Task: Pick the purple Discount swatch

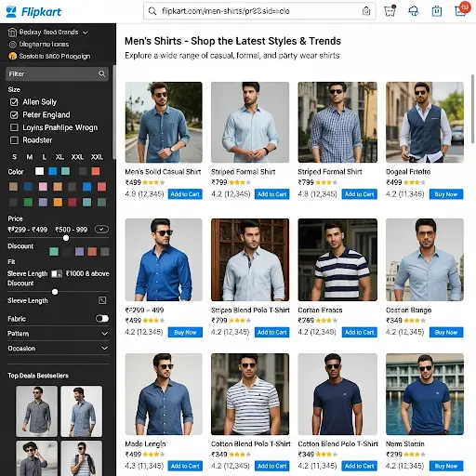Action: click(79, 251)
